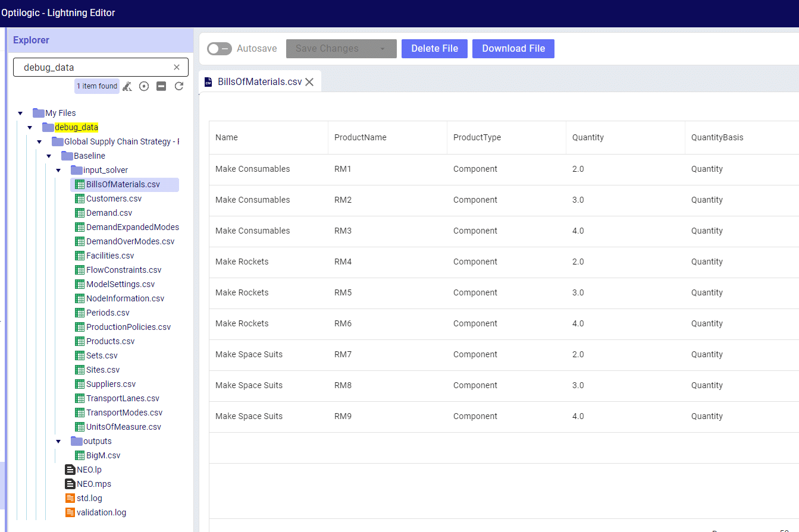Open the std.log log file
This screenshot has width=799, height=532.
(x=84, y=498)
